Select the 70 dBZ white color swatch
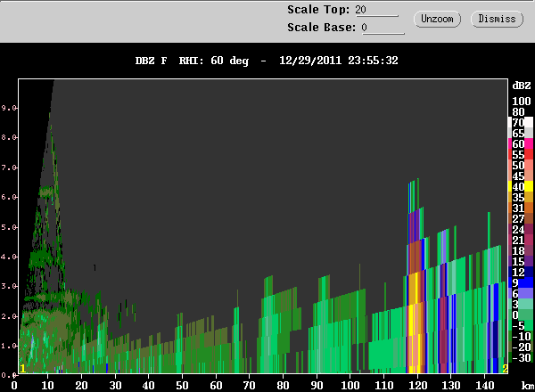The height and width of the screenshot is (392, 535). coord(529,122)
